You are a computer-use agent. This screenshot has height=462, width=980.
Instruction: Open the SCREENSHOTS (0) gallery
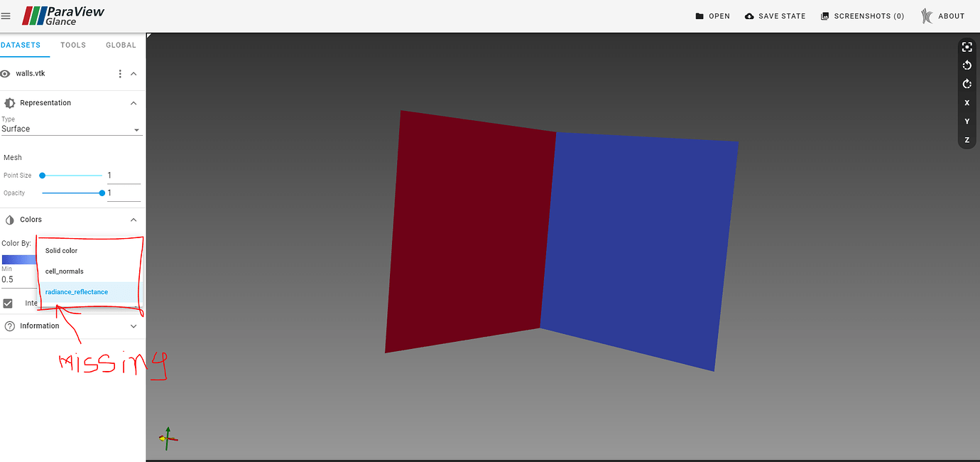(862, 16)
